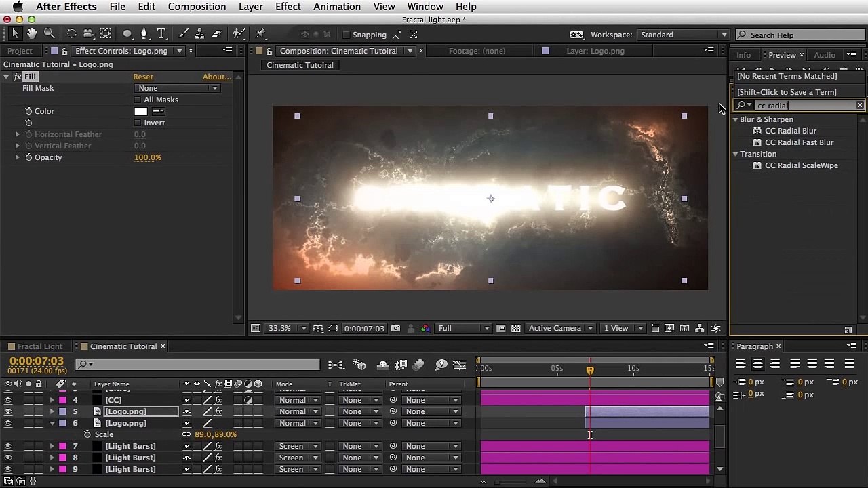868x488 pixels.
Task: Open the Effect menu
Action: pos(288,7)
